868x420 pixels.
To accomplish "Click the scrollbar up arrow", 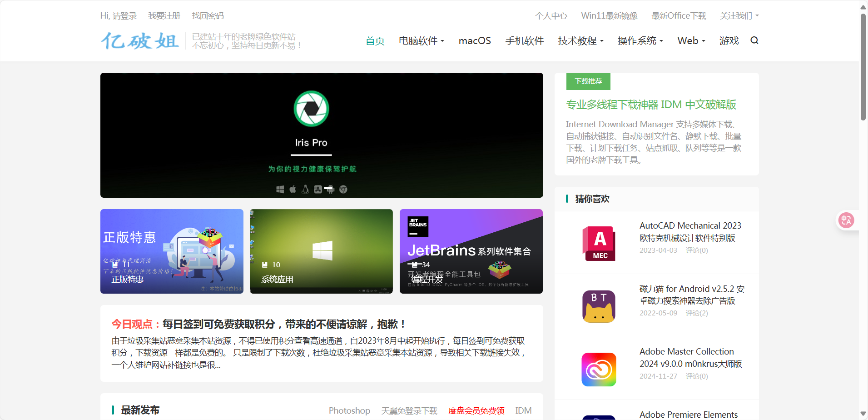I will [863, 6].
